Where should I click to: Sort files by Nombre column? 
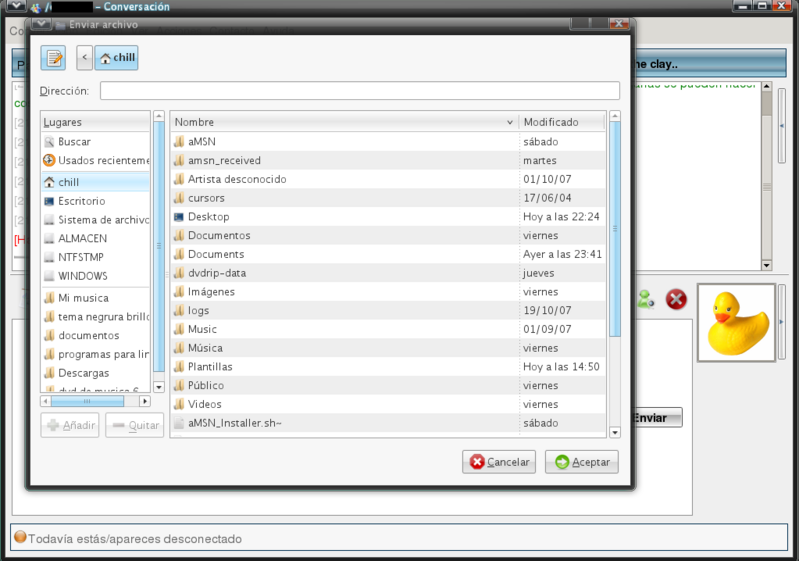click(344, 122)
